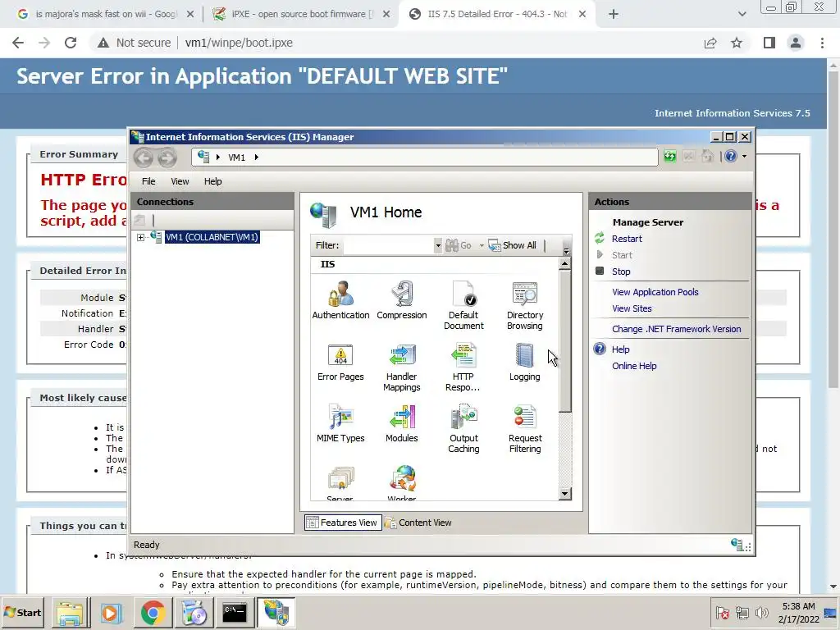Expand the VM1 breadcrumb arrow in address bar

257,157
